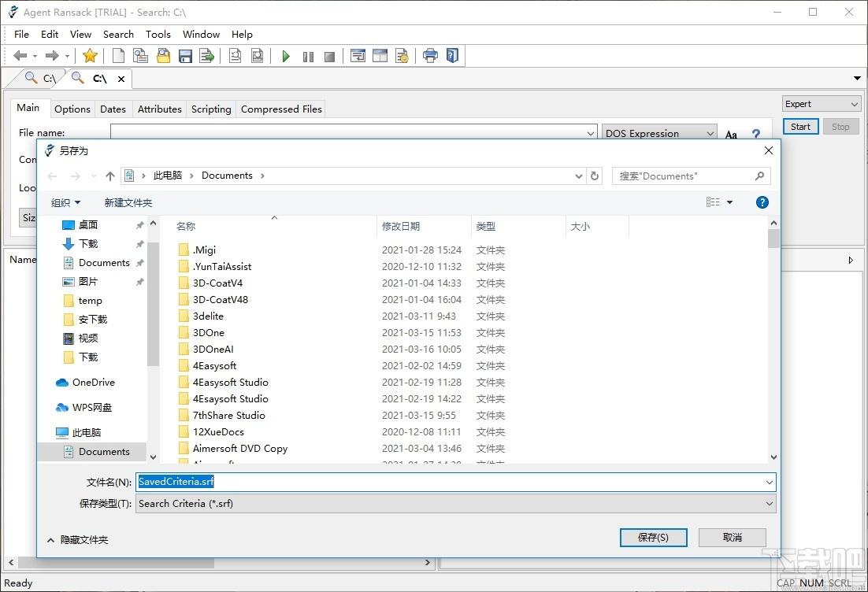Click the Favorites star toolbar icon
Viewport: 868px width, 592px height.
[x=90, y=55]
